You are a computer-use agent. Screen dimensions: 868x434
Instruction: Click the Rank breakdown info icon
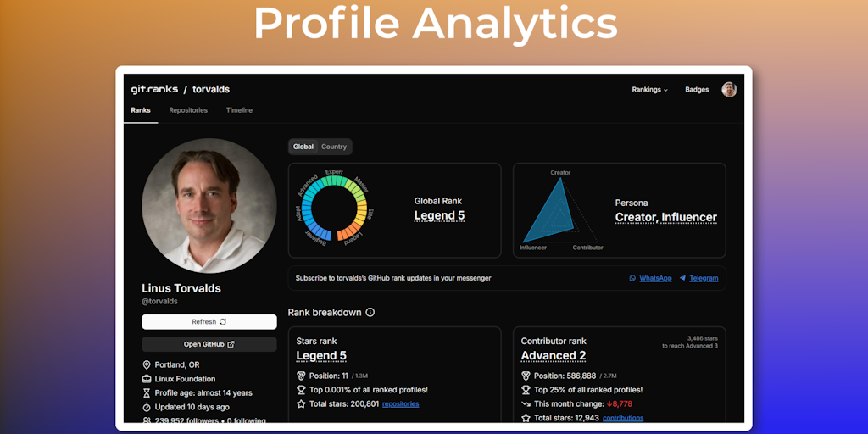[370, 313]
